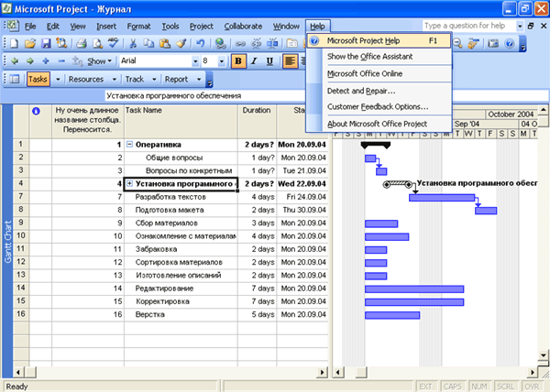Open the Format menu

(x=138, y=27)
